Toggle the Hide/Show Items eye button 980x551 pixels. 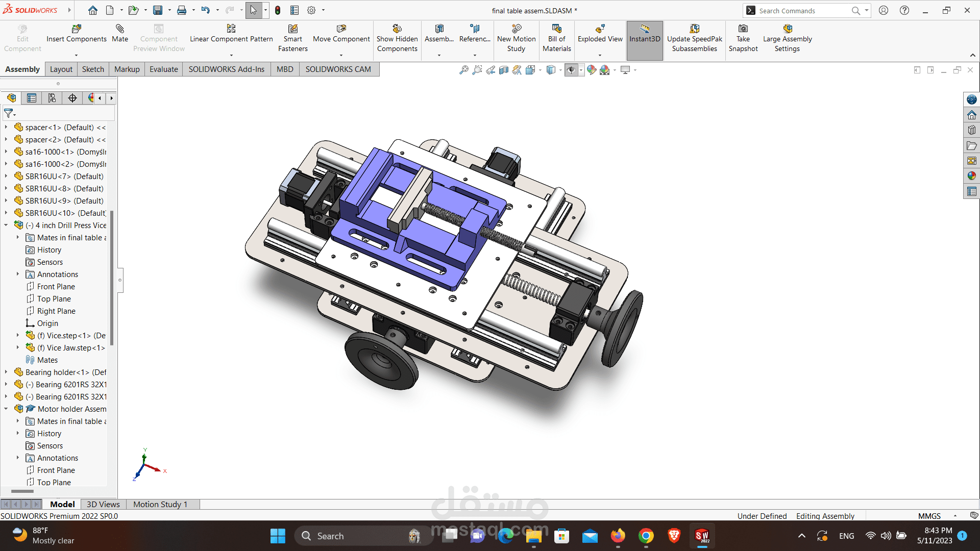571,70
